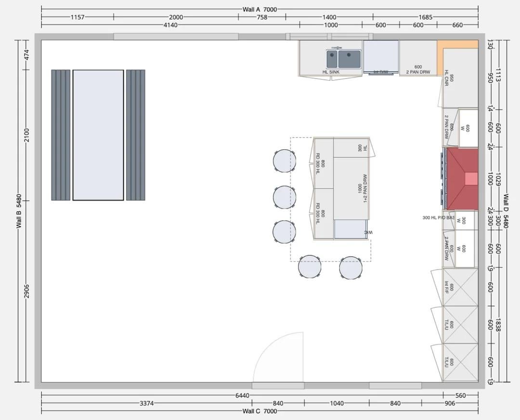The width and height of the screenshot is (520, 420).
Task: Select the 950 HL CNR corner cabinet
Action: pos(460,79)
